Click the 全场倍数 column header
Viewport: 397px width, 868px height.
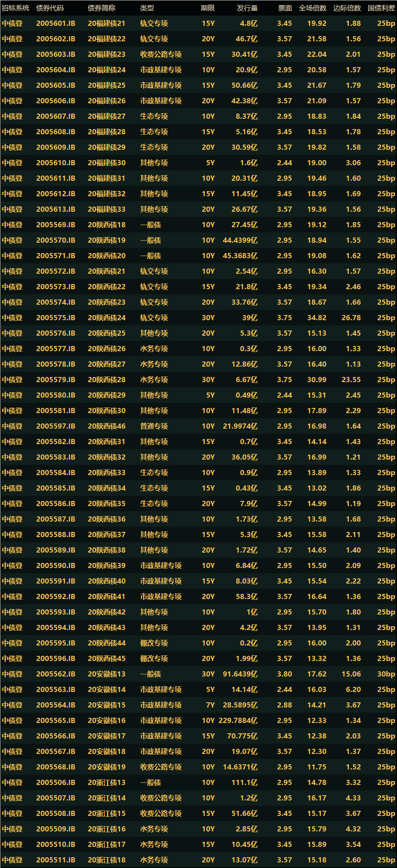313,8
